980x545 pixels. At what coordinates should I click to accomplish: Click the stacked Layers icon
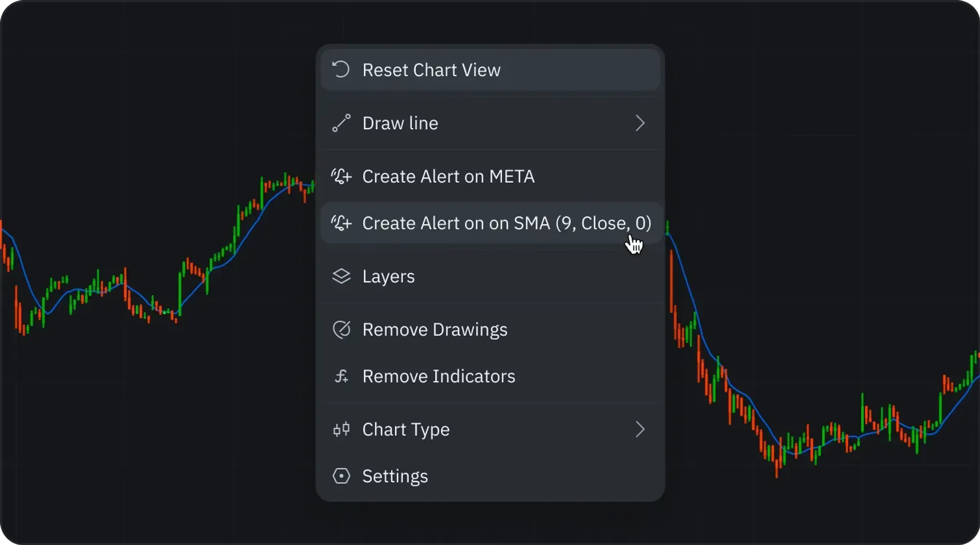pos(341,276)
